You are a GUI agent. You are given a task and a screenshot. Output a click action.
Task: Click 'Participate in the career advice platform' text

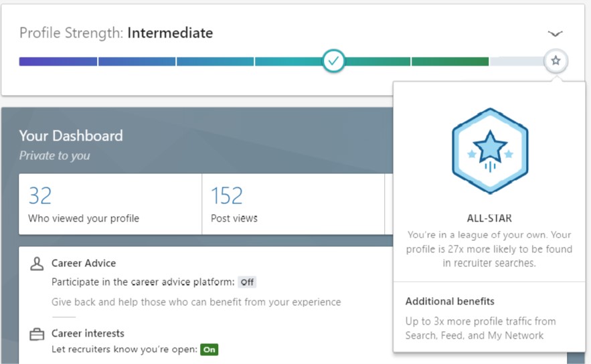(x=143, y=282)
